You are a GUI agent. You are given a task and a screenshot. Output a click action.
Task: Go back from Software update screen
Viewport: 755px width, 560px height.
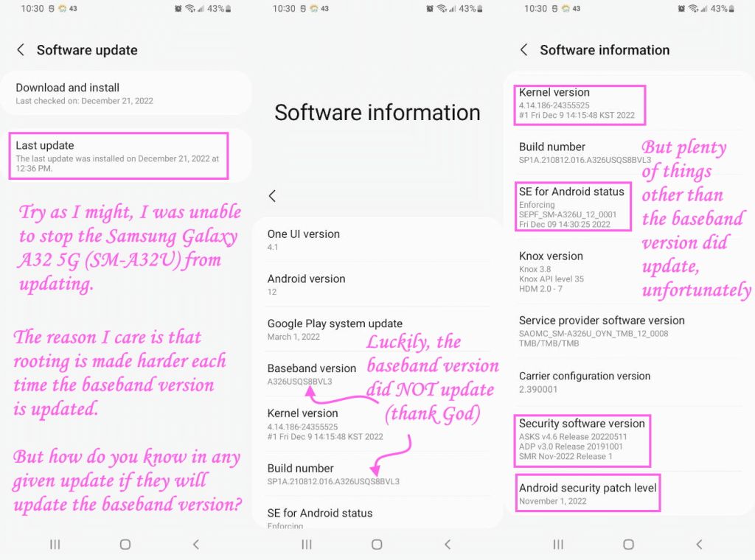(21, 49)
